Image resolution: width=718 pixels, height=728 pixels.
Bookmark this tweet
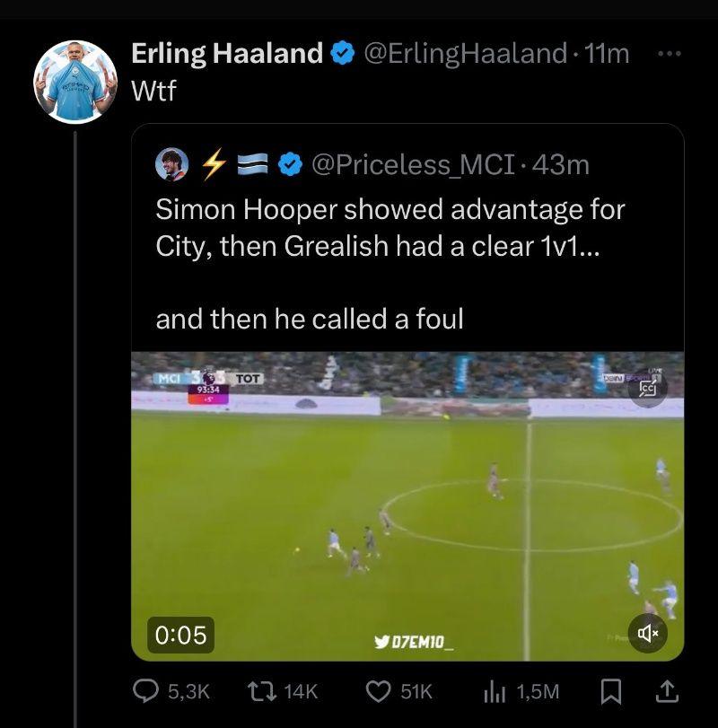click(610, 690)
